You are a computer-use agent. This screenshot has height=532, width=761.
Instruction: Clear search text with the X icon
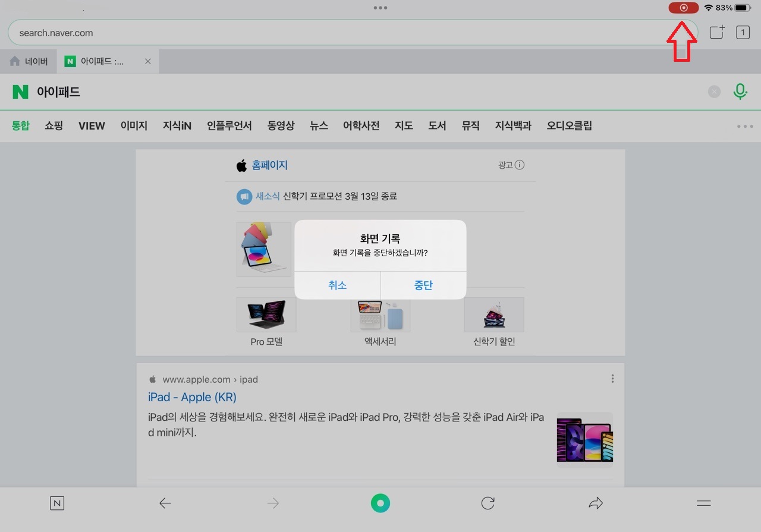(714, 92)
